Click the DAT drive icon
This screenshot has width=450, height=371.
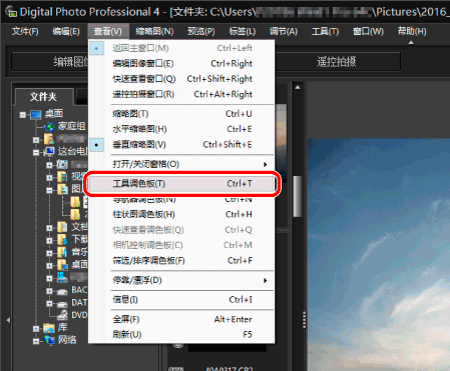[62, 304]
